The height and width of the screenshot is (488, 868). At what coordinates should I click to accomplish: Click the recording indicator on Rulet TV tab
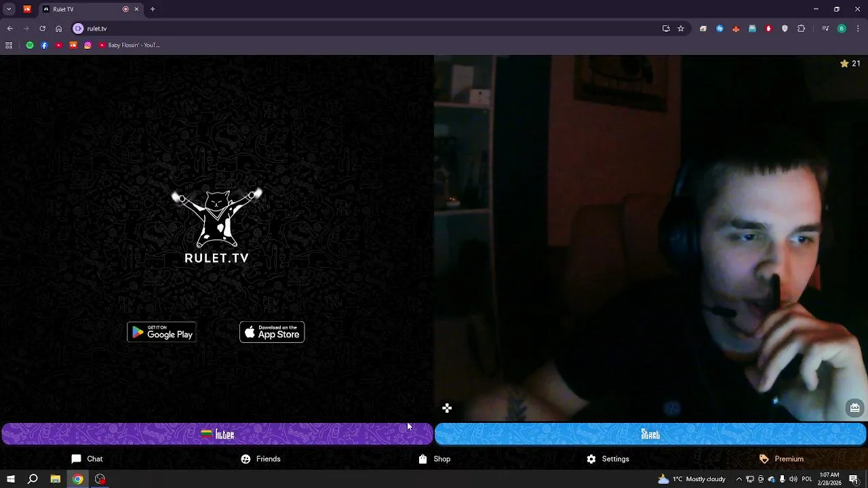point(125,9)
